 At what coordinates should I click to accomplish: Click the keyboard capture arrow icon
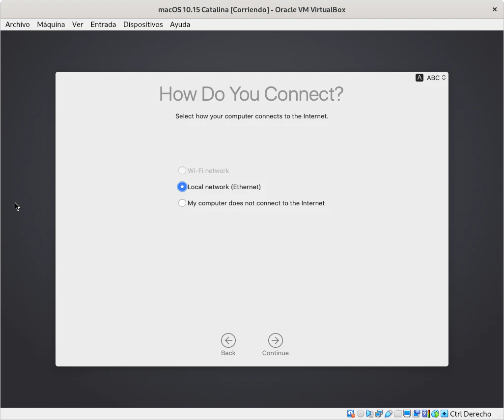[x=444, y=414]
